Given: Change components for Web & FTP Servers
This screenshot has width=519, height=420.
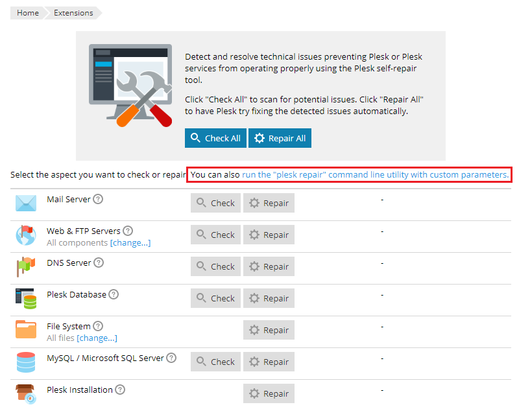Looking at the screenshot, I should (130, 242).
